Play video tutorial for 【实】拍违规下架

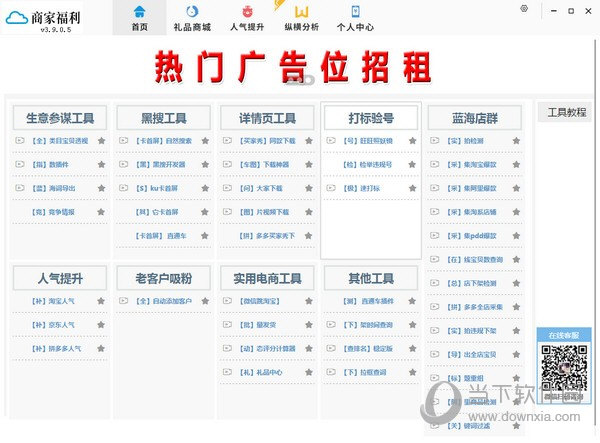click(435, 331)
